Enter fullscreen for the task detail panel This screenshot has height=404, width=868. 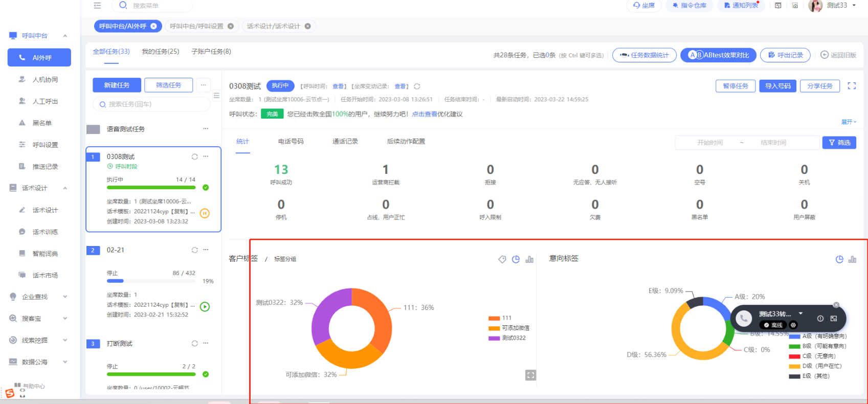[x=852, y=86]
